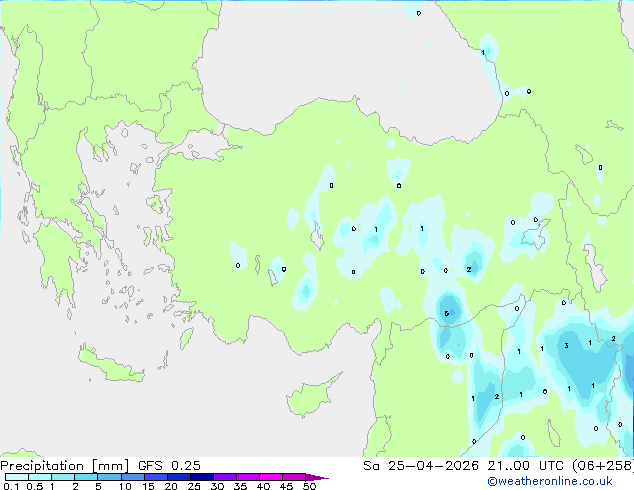Click legend tick label '25'
634x490 pixels.
pyautogui.click(x=194, y=486)
